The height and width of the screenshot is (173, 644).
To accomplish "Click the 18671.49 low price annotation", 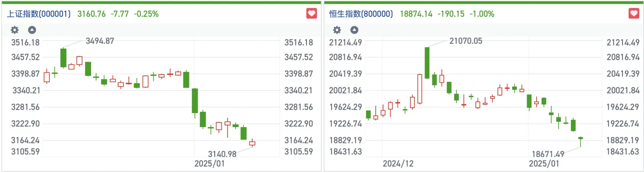I will point(548,153).
